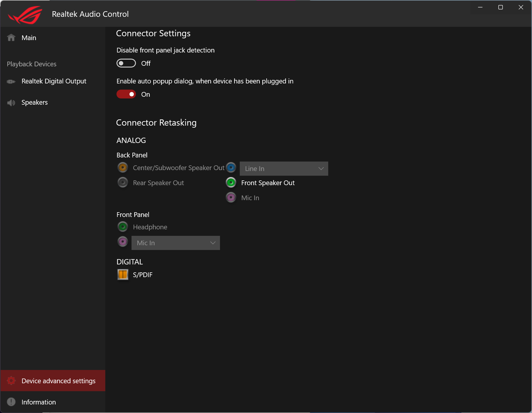The image size is (532, 413).
Task: Toggle the blue Line In jack icon
Action: coord(231,167)
